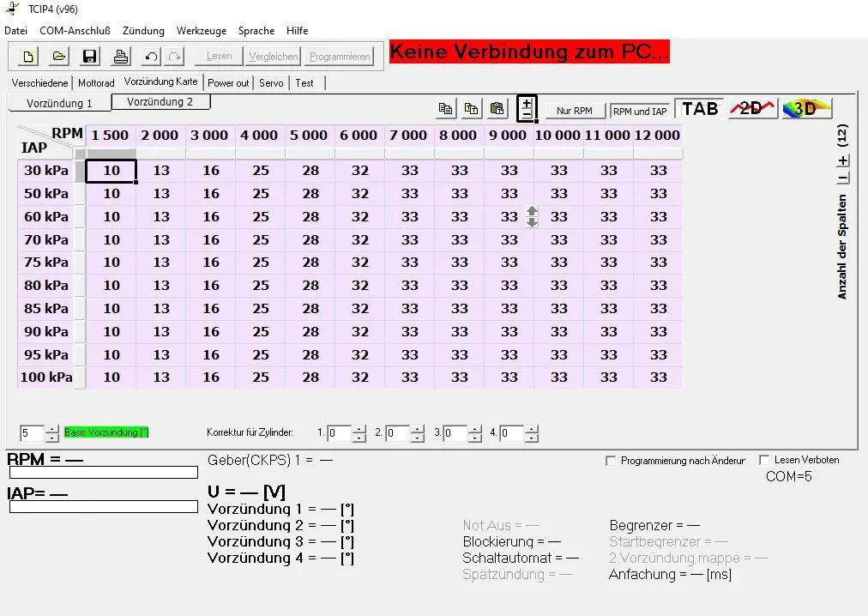Image resolution: width=868 pixels, height=616 pixels.
Task: Open the Servo tab
Action: click(271, 83)
